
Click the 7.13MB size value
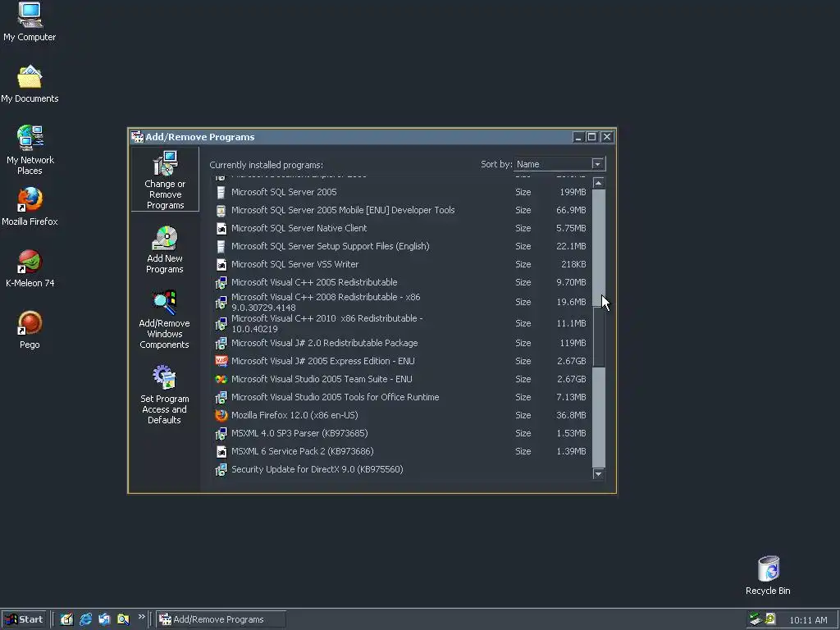click(x=571, y=398)
